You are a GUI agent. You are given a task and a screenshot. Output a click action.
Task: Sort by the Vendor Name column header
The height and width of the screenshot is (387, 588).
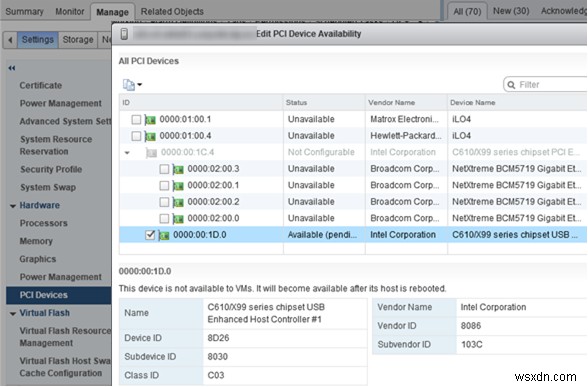(406, 103)
